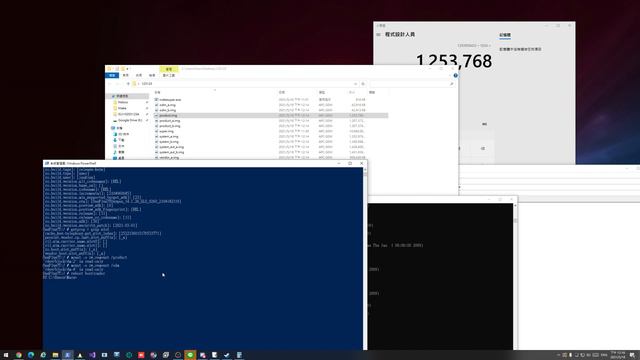Screen dimensions: 640x360
Task: Refresh the Explorer folder view
Action: click(363, 84)
